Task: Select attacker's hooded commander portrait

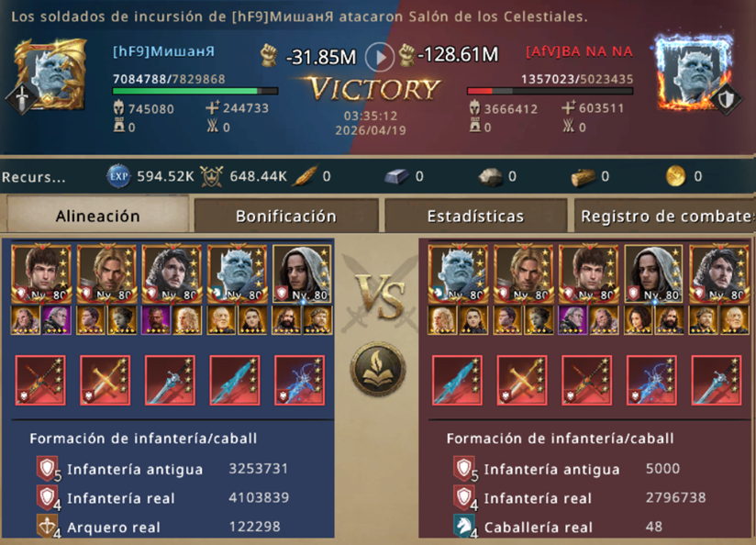Action: tap(302, 273)
